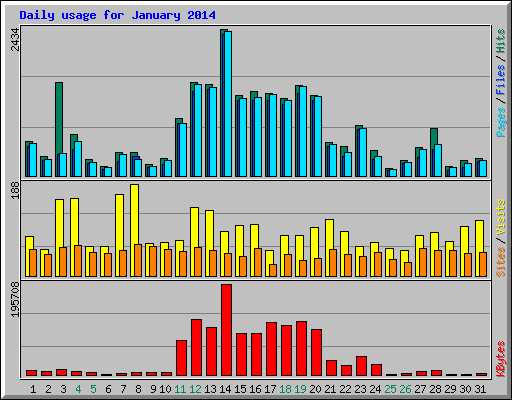Viewport: 512px width, 400px height.
Task: Click green weekend day label 25
Action: (390, 389)
